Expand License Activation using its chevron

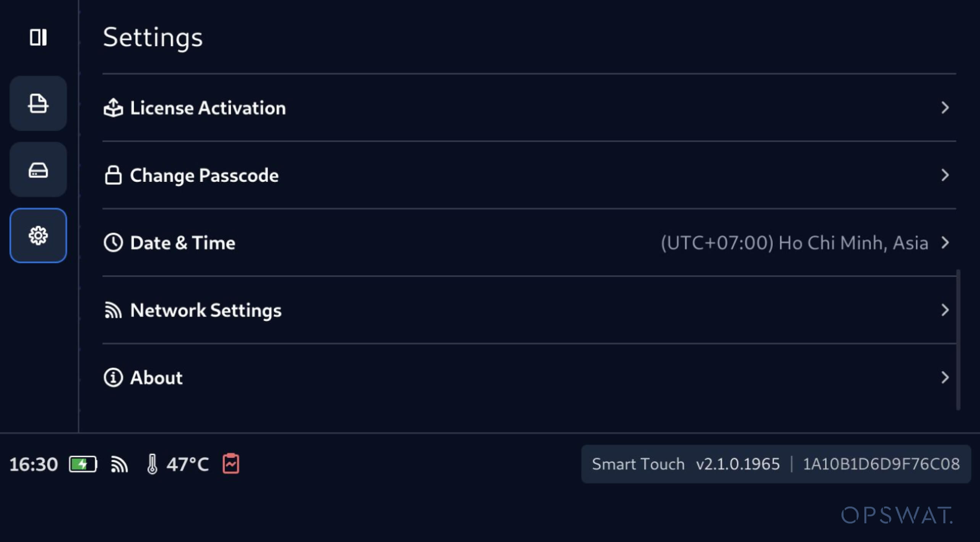point(945,108)
